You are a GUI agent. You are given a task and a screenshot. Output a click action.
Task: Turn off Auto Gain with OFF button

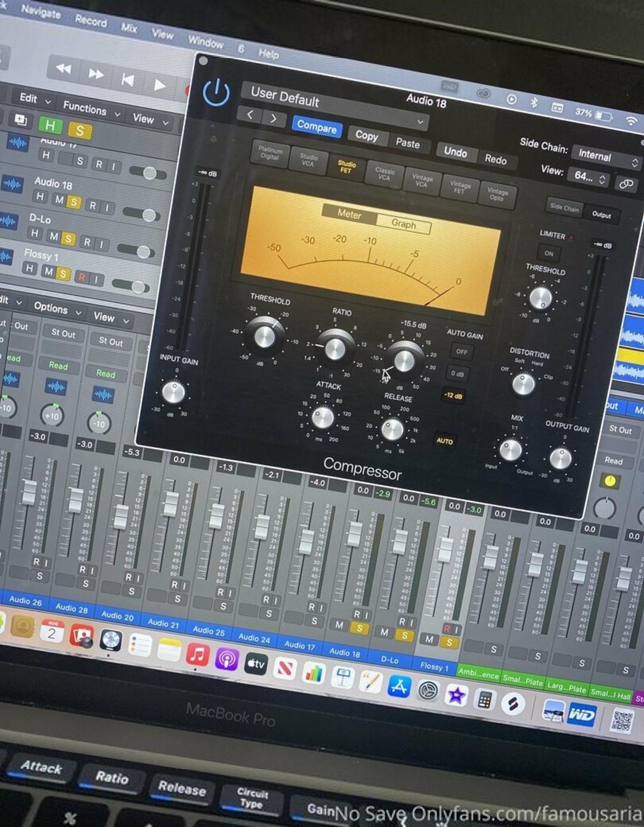[461, 352]
